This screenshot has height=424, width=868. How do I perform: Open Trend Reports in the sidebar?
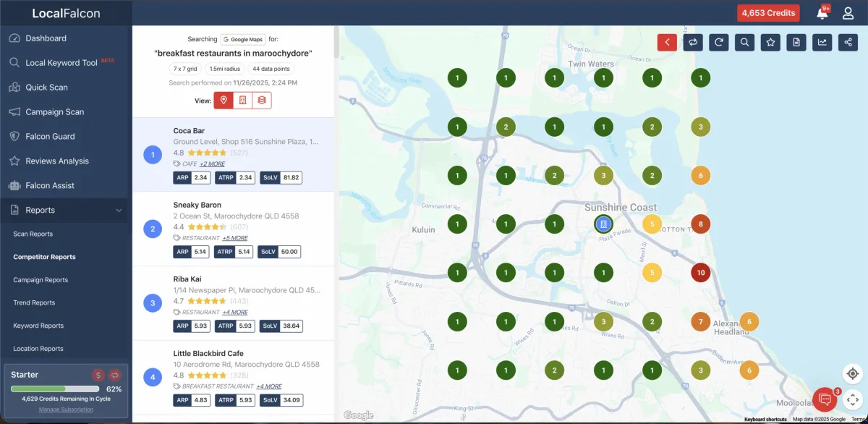[34, 302]
